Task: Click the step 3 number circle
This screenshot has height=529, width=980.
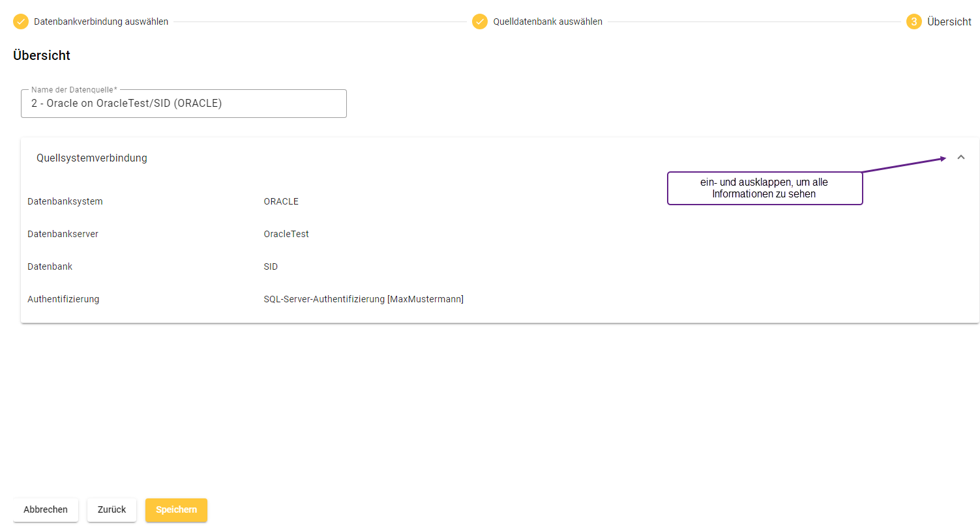Action: point(913,21)
